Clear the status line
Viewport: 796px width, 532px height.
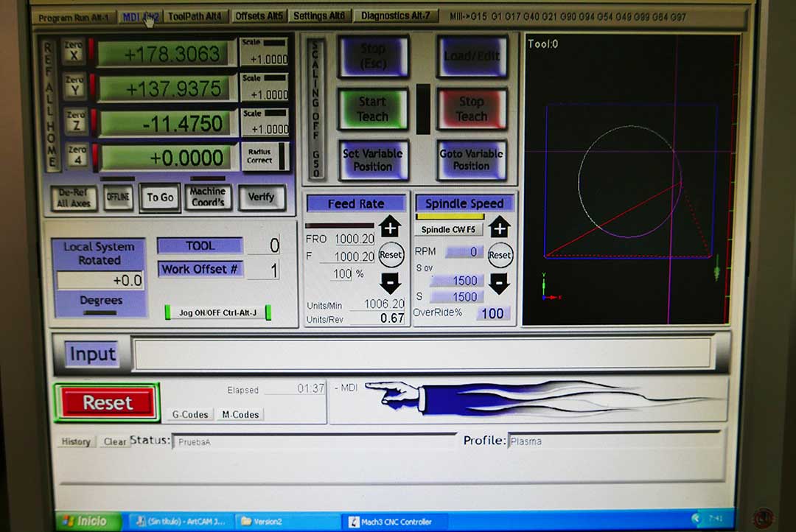pos(115,441)
